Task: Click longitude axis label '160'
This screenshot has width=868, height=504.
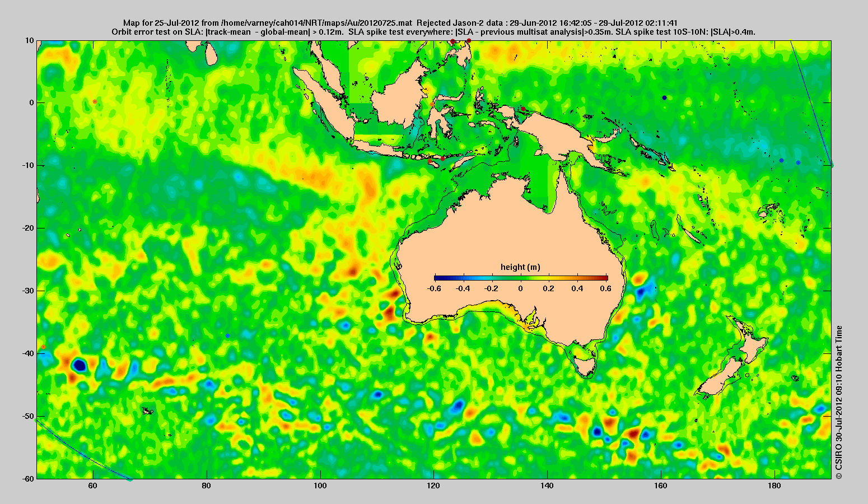Action: [661, 486]
